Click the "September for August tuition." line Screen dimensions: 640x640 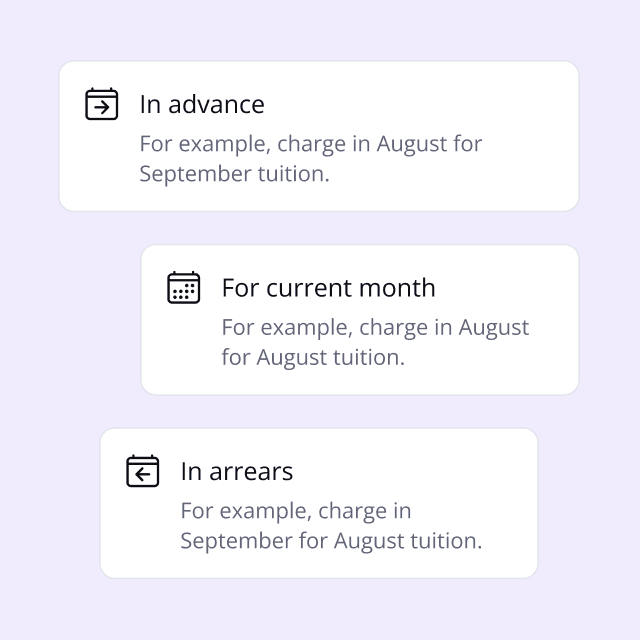coord(331,541)
